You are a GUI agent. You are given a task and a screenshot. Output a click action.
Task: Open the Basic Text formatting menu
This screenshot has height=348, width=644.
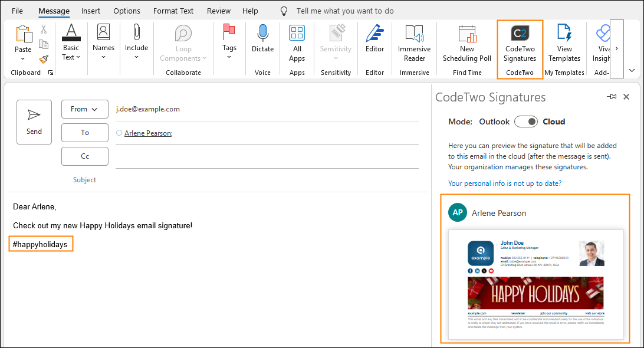(71, 42)
